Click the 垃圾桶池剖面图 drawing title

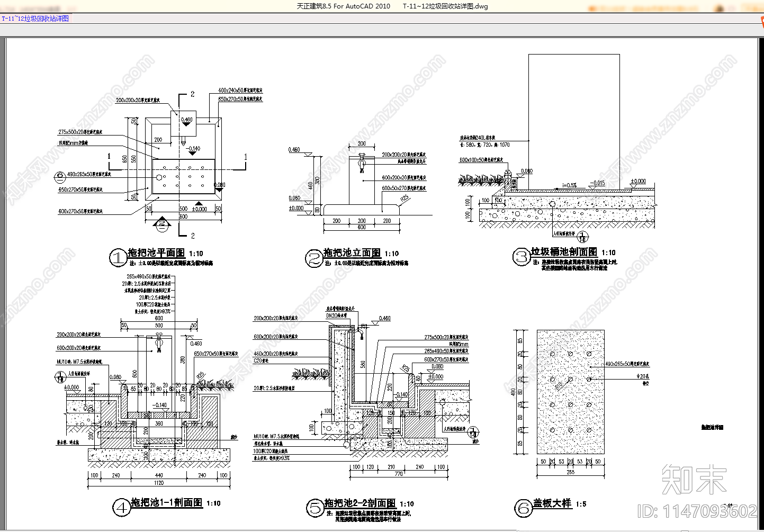pos(564,252)
